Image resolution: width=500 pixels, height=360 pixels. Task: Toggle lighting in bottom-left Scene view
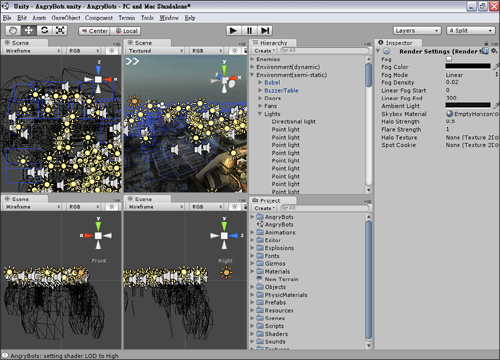(112, 207)
